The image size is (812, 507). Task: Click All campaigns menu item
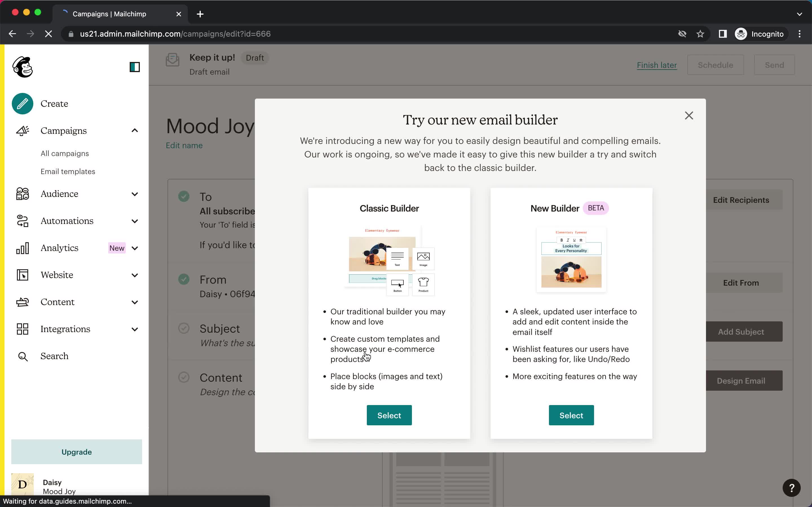[64, 153]
